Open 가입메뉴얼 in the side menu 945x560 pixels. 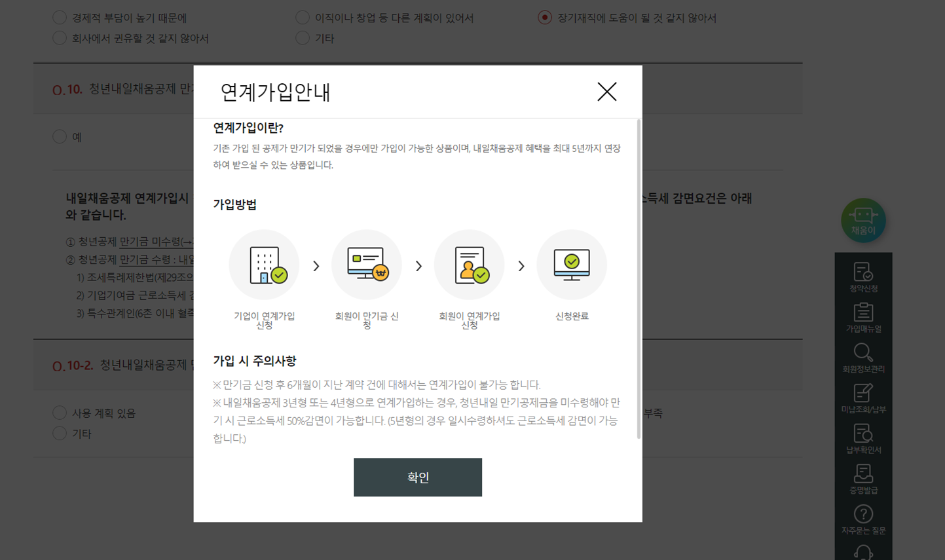863,318
